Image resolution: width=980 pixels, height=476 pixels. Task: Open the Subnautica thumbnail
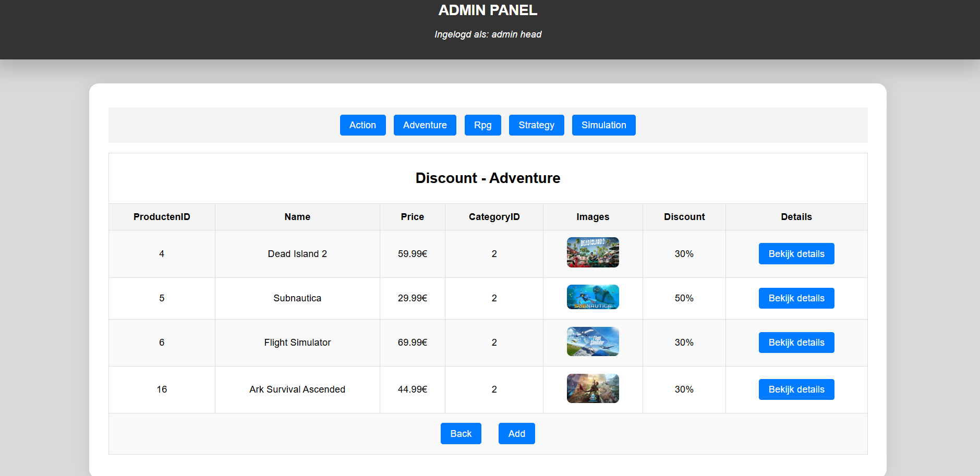coord(592,297)
